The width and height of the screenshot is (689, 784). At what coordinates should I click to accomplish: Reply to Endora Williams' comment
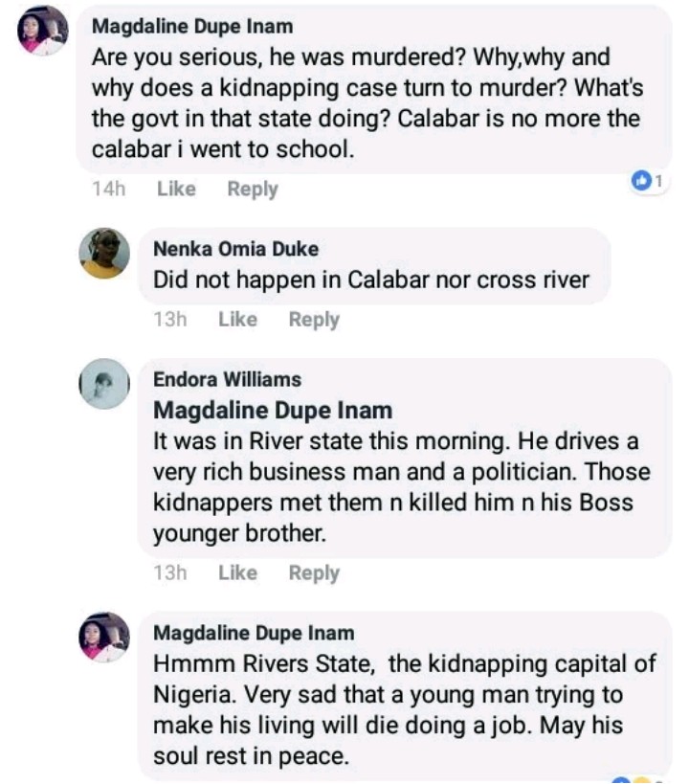[x=314, y=572]
